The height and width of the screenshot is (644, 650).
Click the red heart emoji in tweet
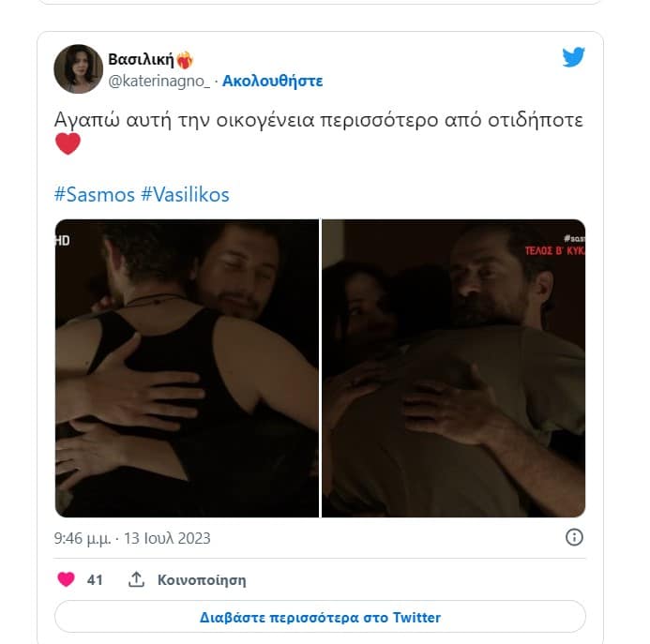pyautogui.click(x=68, y=143)
